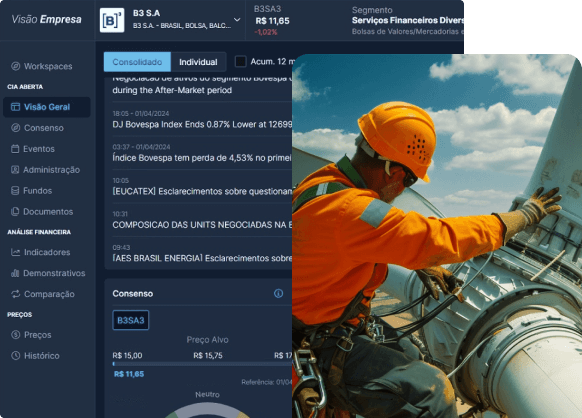Click the wind turbine worker photo

pos(437,236)
